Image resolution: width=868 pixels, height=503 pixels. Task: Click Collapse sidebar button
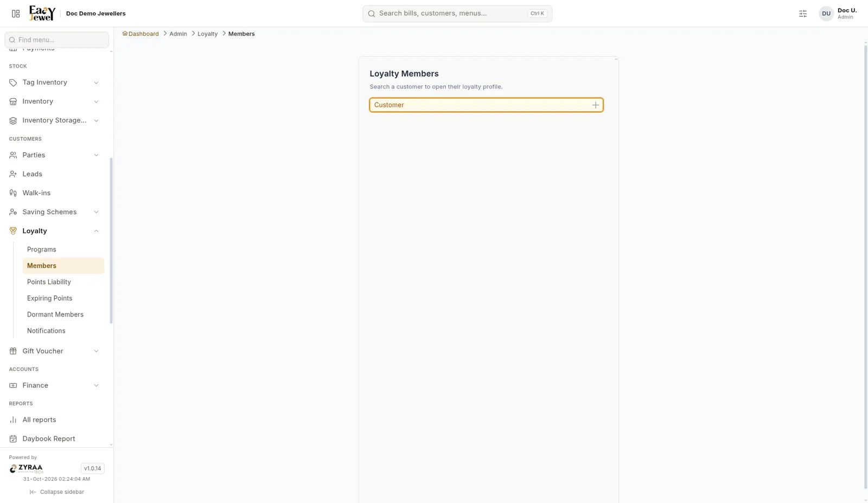point(57,492)
